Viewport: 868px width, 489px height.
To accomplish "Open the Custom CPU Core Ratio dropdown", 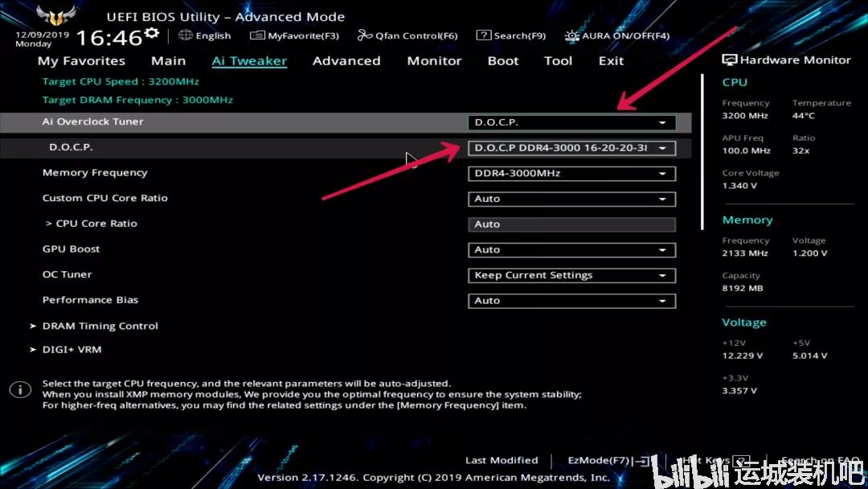I will [x=572, y=199].
